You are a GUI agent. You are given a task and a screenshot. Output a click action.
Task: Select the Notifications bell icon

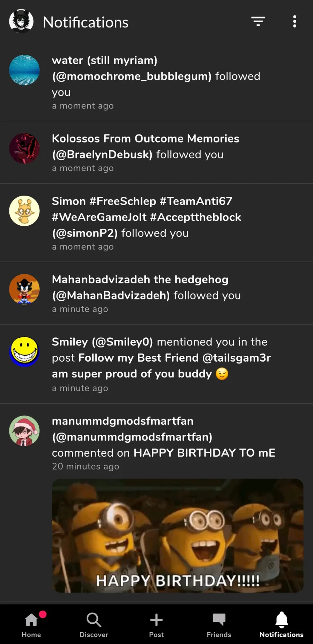pyautogui.click(x=282, y=625)
